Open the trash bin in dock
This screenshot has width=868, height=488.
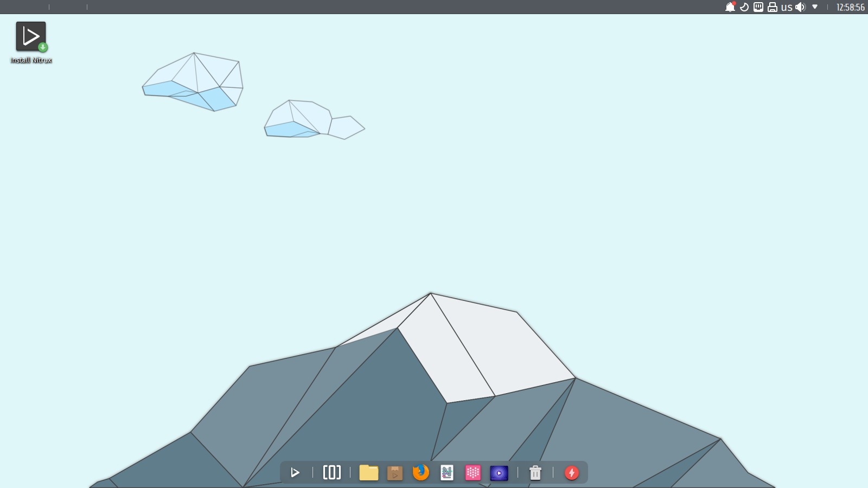(535, 473)
